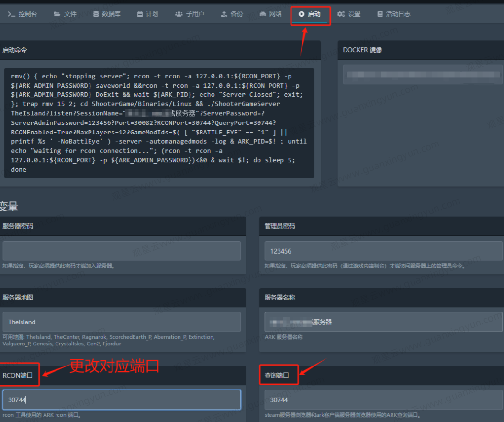Screen dimensions: 504x422
Task: Click the DOCKER 镜像 selection field
Action: coord(421,75)
